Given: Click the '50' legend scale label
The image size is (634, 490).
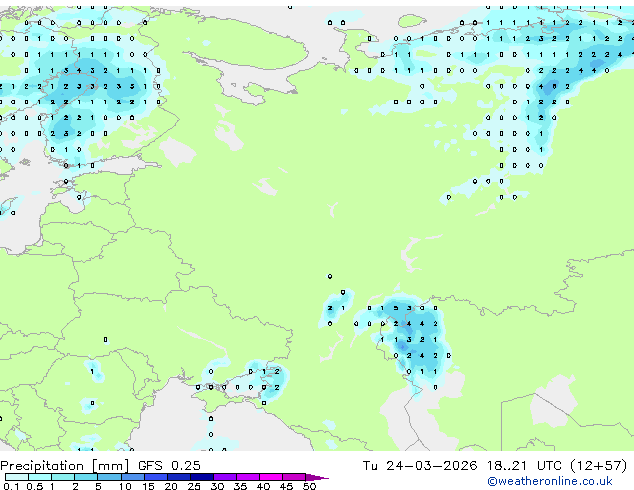Looking at the screenshot, I should click(310, 486).
